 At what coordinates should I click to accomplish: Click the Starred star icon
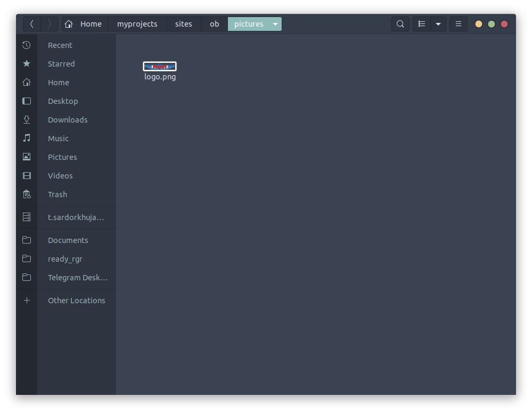(x=27, y=64)
